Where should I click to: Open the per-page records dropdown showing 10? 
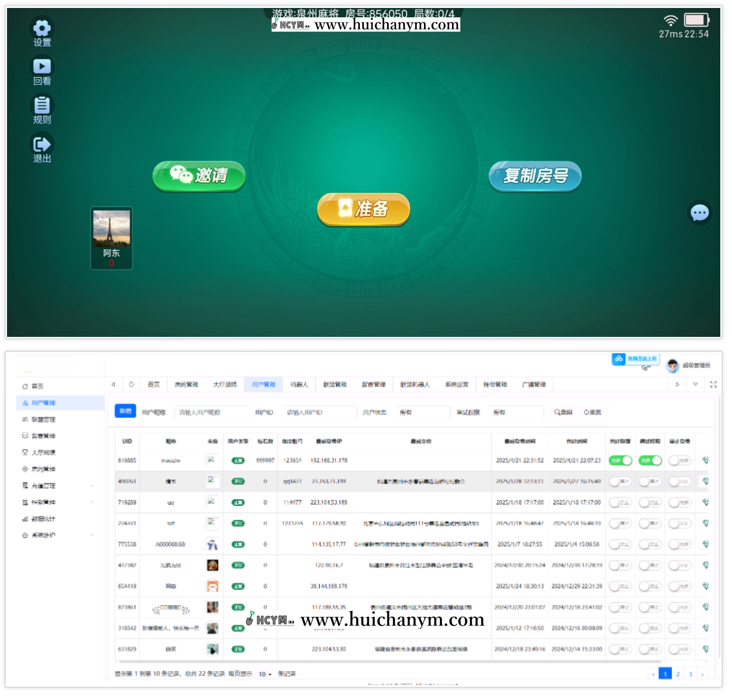(x=265, y=674)
